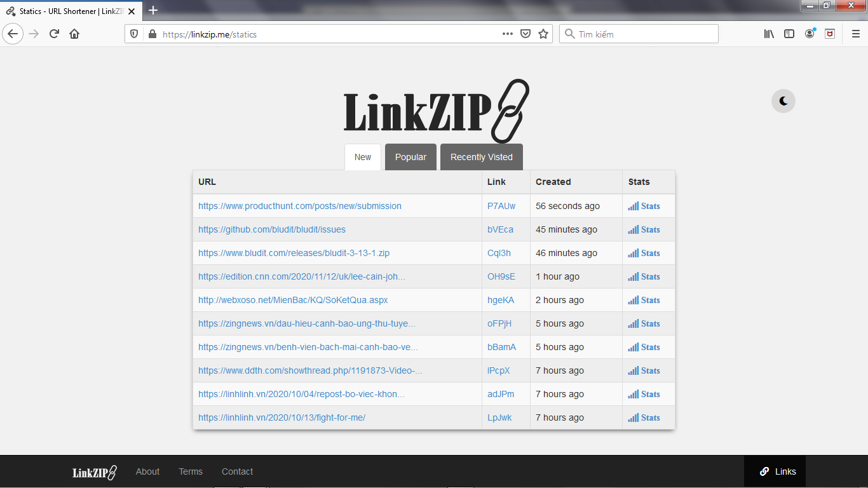
Task: Open Stats for Cql3h link
Action: tap(644, 253)
